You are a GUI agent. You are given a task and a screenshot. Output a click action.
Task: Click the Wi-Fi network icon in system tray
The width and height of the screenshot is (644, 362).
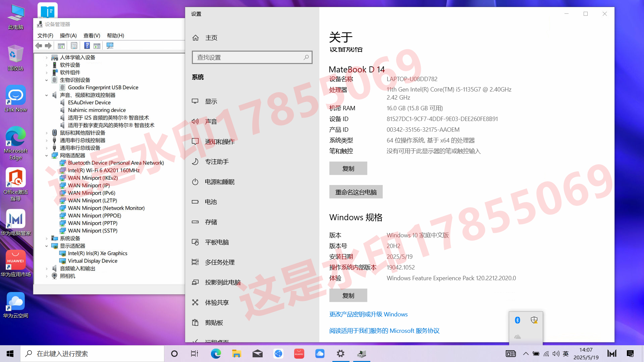pos(546,354)
